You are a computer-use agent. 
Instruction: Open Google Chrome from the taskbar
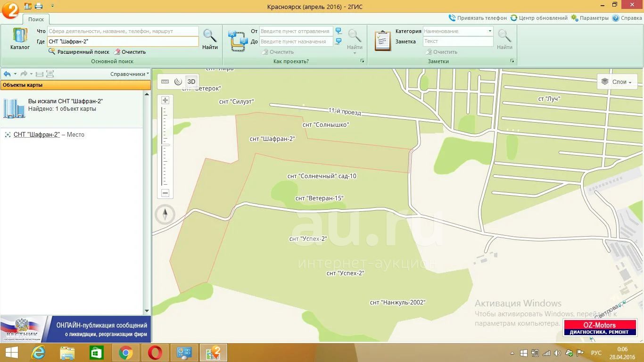(x=125, y=353)
